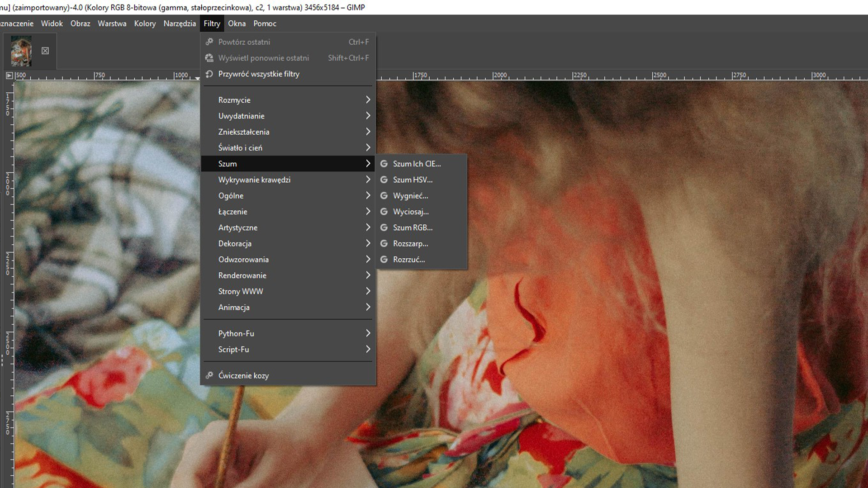Expand the Łączenie submenu
Screen dimensions: 868x488
click(288, 212)
